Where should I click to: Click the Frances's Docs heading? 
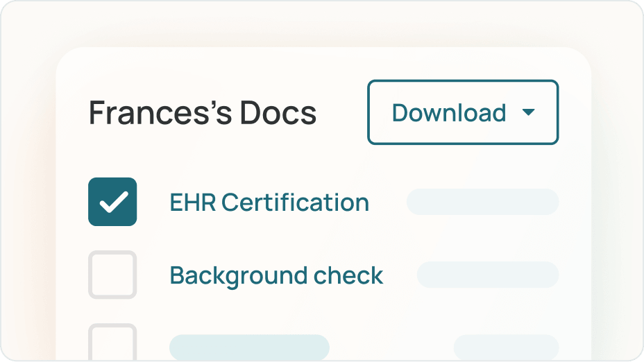(x=203, y=113)
